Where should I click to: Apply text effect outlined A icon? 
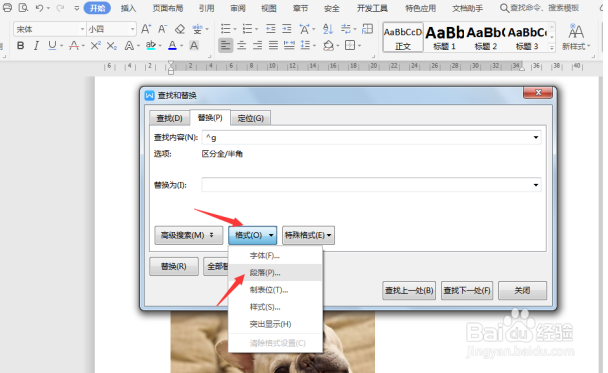pos(129,46)
